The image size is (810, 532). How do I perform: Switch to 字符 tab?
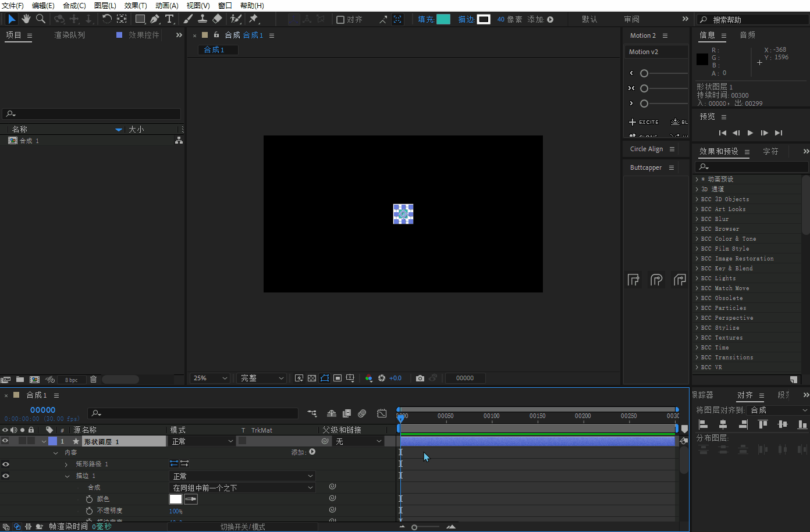point(770,151)
